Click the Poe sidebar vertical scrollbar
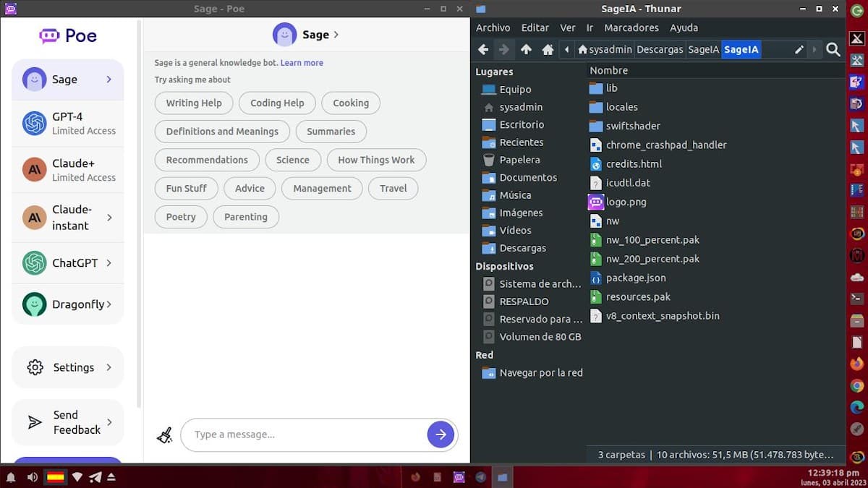This screenshot has height=488, width=868. pyautogui.click(x=139, y=217)
